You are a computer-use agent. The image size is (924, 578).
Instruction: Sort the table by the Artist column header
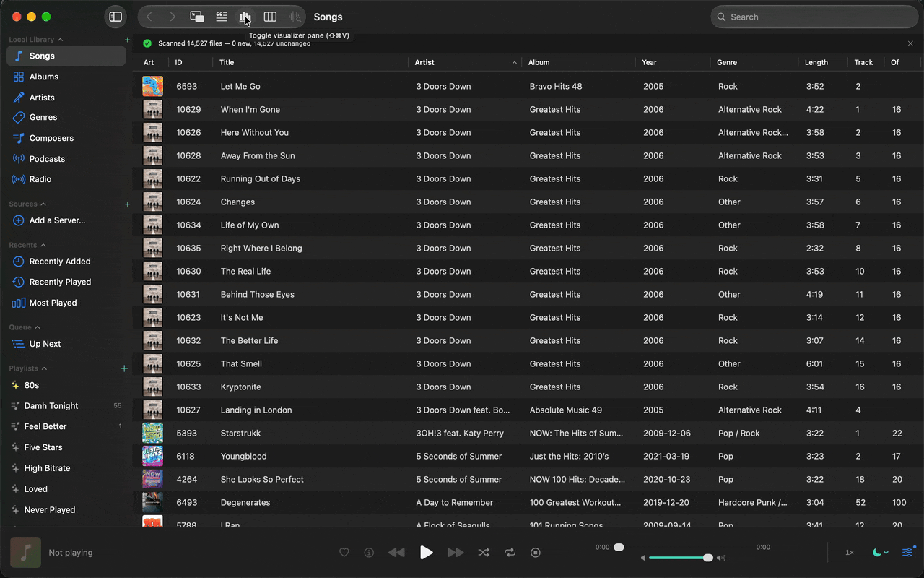(466, 63)
